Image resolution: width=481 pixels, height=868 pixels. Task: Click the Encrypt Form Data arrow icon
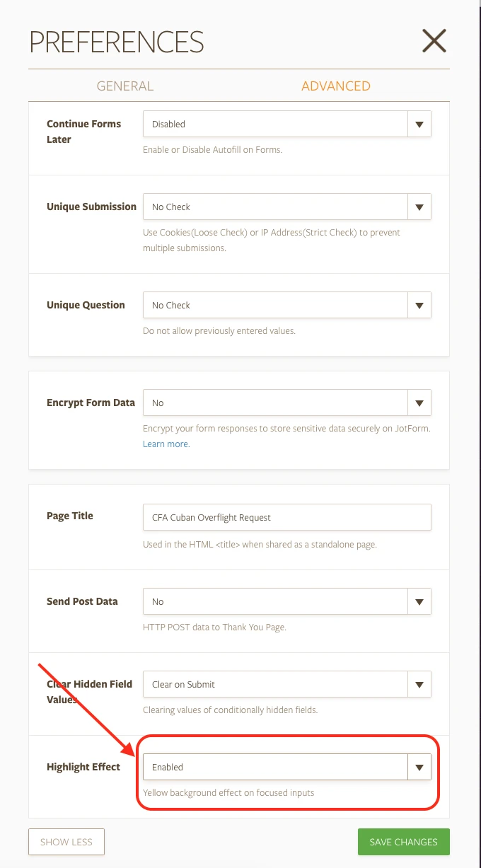pos(419,403)
